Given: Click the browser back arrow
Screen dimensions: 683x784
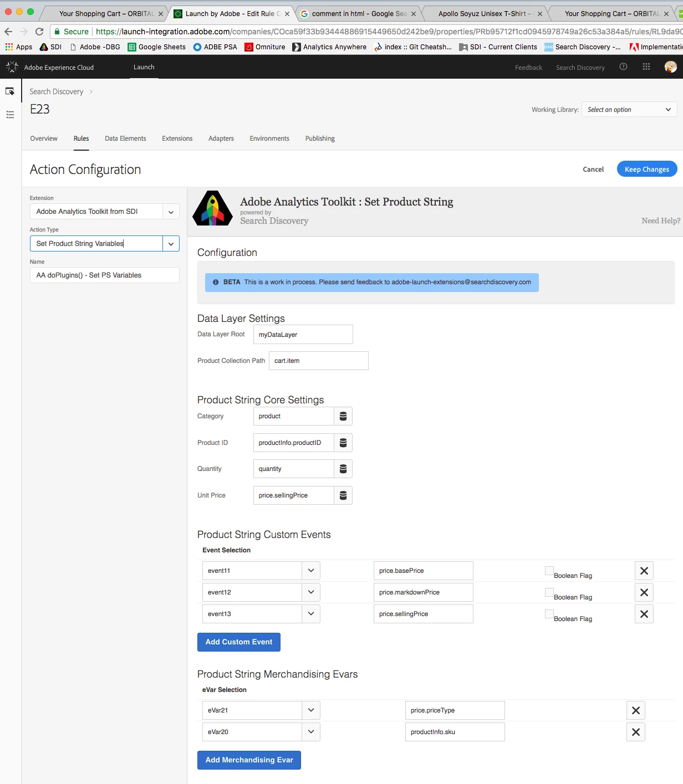Looking at the screenshot, I should click(x=8, y=32).
